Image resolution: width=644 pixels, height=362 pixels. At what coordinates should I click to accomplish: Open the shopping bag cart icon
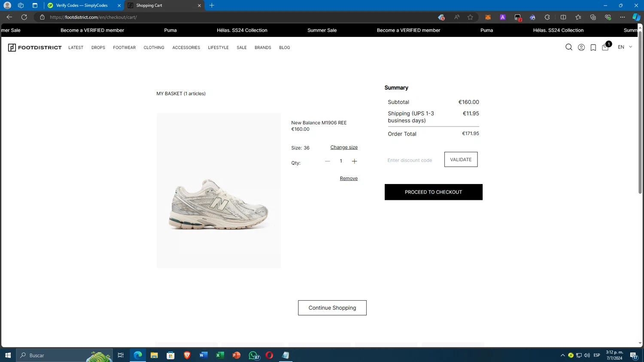pyautogui.click(x=606, y=47)
